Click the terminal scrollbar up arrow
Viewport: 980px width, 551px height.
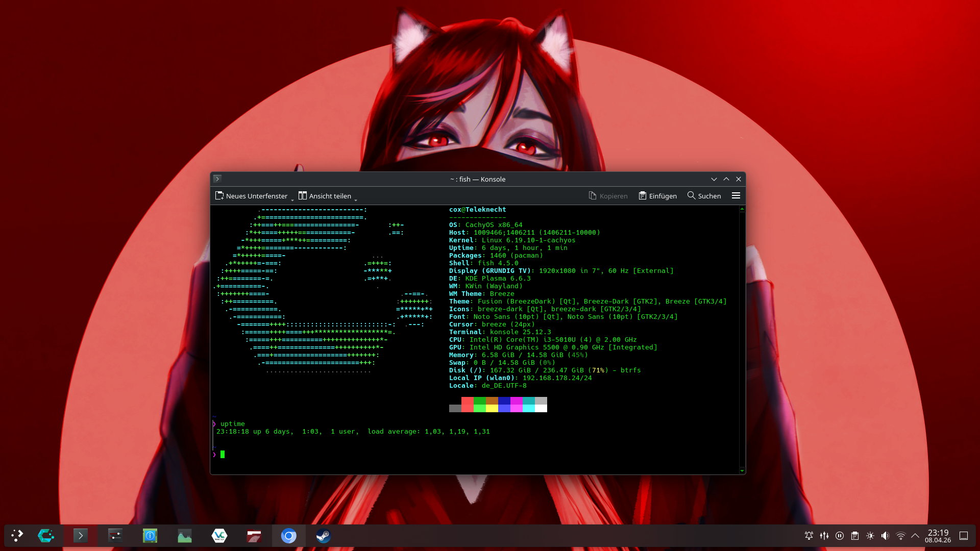[742, 209]
